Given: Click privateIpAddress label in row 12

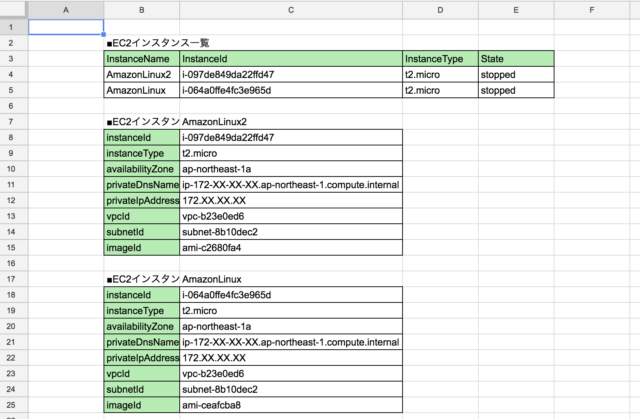Looking at the screenshot, I should tap(142, 200).
